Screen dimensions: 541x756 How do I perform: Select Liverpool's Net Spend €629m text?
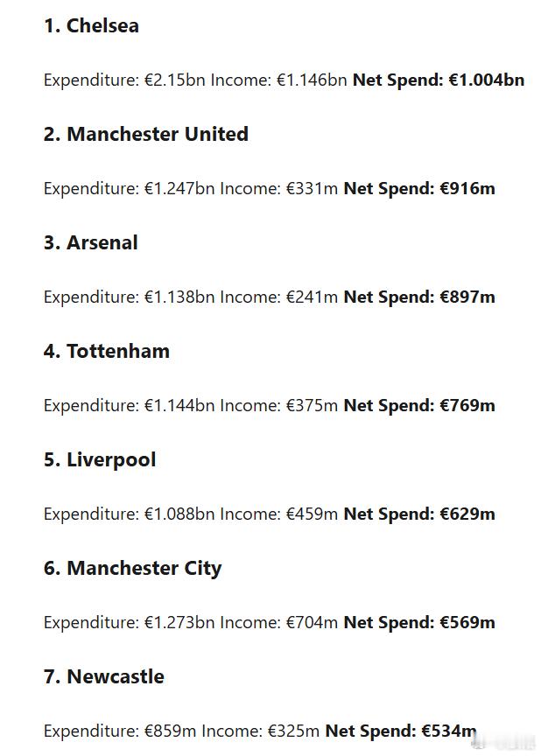pyautogui.click(x=419, y=514)
